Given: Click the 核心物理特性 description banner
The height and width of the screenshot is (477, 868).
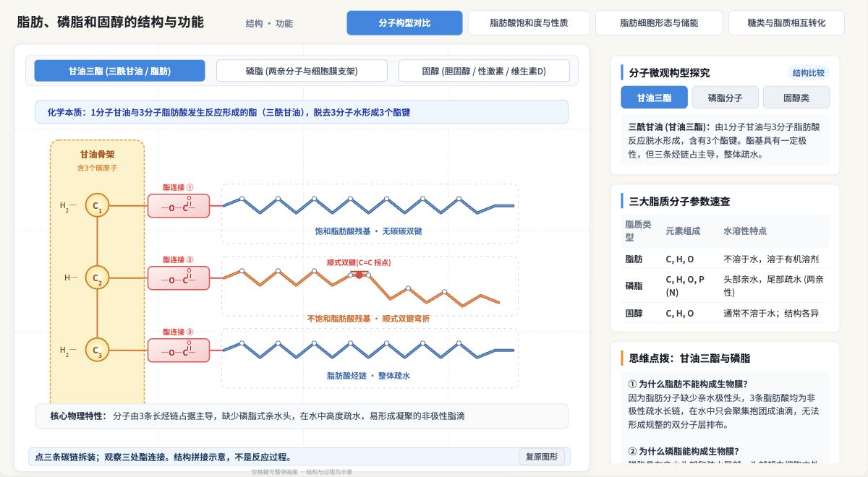Looking at the screenshot, I should pos(302,416).
